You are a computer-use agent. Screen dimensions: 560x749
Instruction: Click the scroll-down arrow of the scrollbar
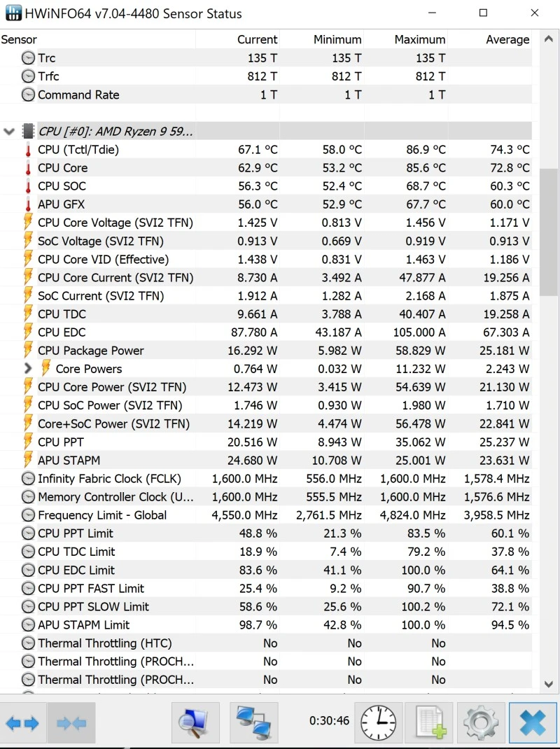point(549,683)
